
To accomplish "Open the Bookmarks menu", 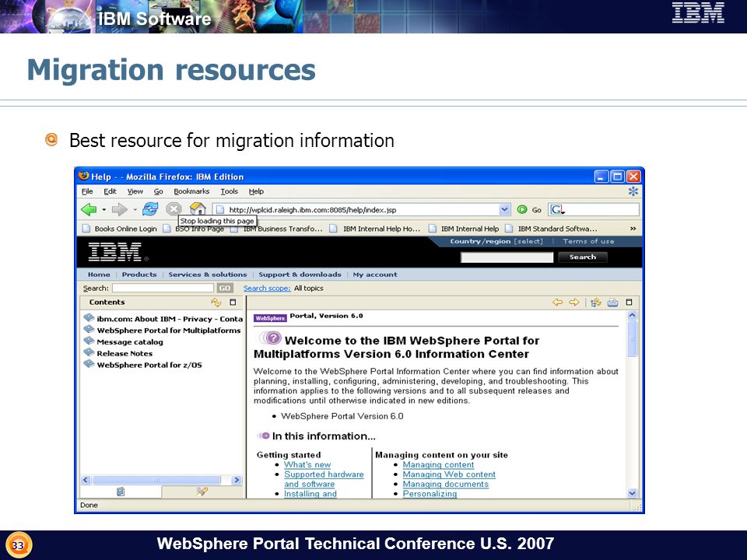I will click(x=191, y=191).
